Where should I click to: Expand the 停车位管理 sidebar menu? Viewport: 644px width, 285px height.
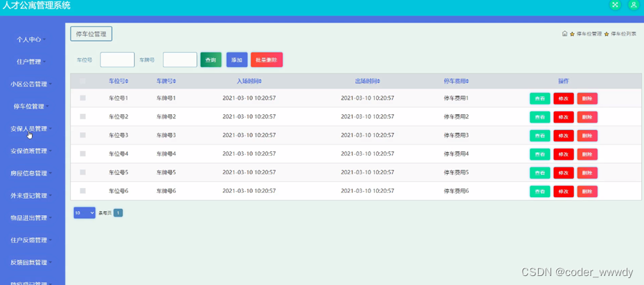(31, 107)
